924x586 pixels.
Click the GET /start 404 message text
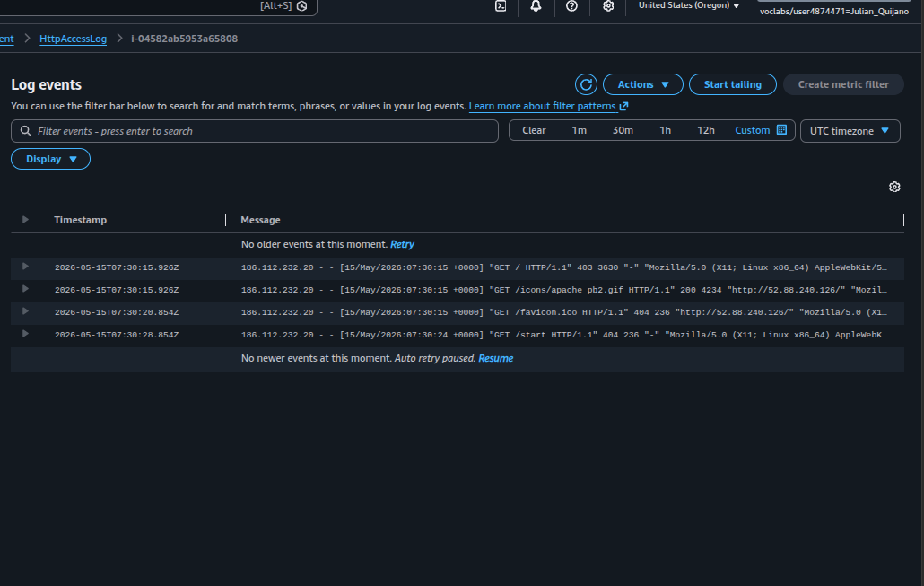564,335
